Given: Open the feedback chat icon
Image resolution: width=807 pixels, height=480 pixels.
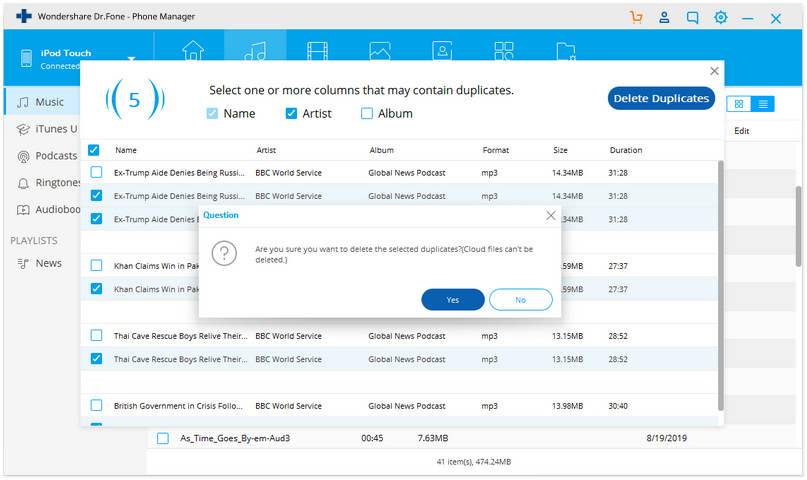Looking at the screenshot, I should coord(693,18).
